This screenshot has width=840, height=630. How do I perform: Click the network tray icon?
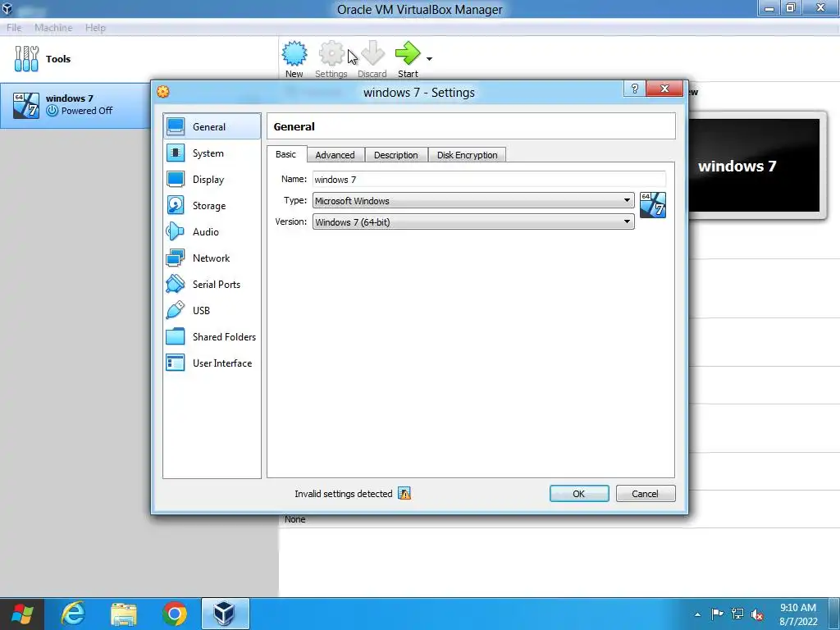pyautogui.click(x=737, y=614)
